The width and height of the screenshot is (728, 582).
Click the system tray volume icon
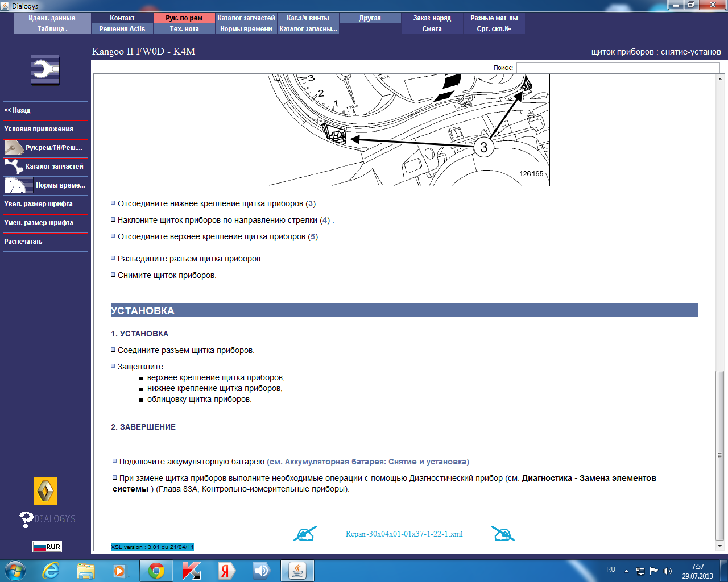coord(668,571)
